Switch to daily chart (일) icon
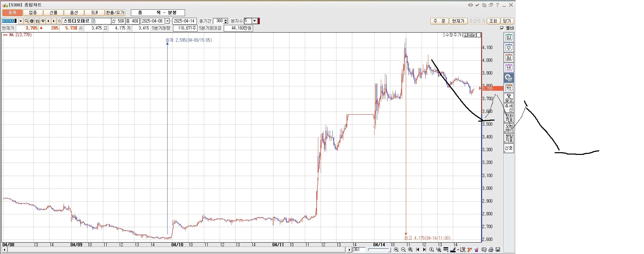Image resolution: width=644 pixels, height=254 pixels. point(509,38)
